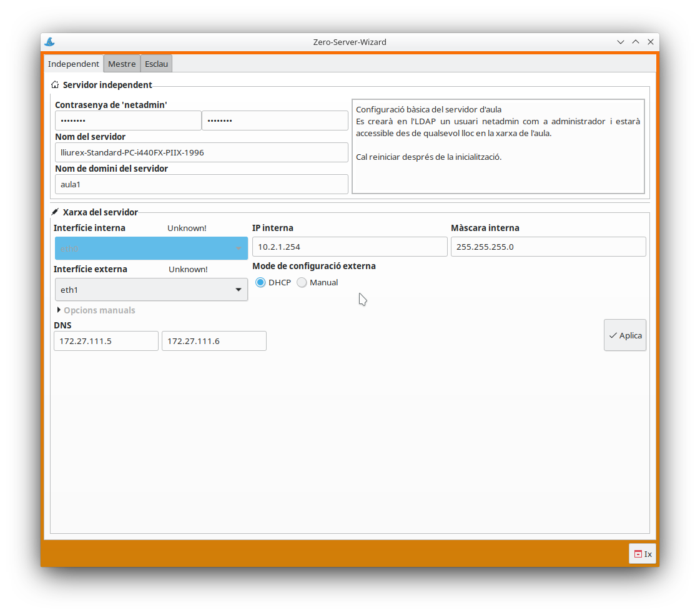Click the Ix exit button
The image size is (700, 615).
coord(643,554)
